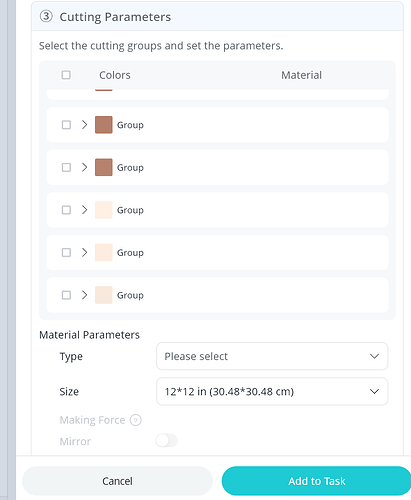
Task: Click the Making Force help question icon
Action: (136, 420)
